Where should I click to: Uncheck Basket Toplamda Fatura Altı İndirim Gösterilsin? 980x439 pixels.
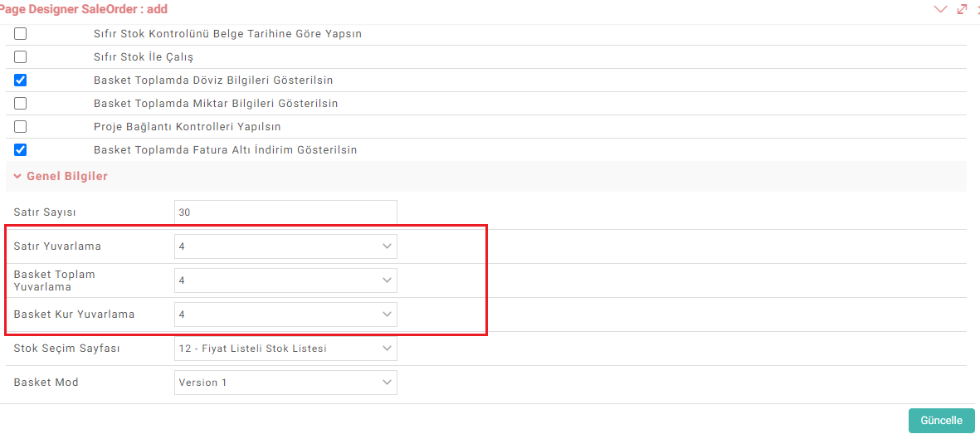tap(21, 150)
